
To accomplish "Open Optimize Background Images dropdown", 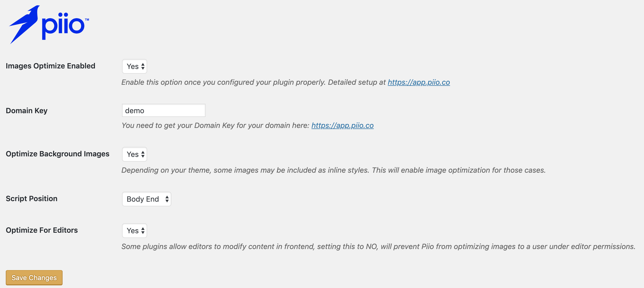I will 135,154.
